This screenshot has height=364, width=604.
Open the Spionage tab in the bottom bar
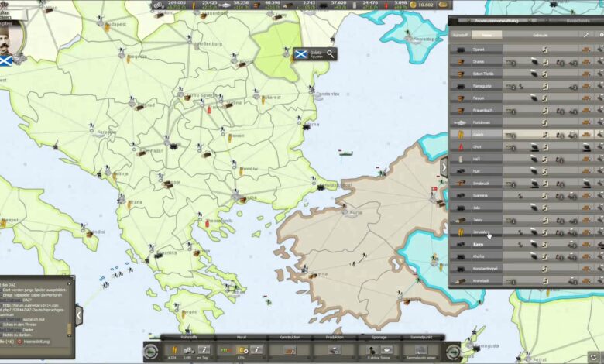click(379, 338)
